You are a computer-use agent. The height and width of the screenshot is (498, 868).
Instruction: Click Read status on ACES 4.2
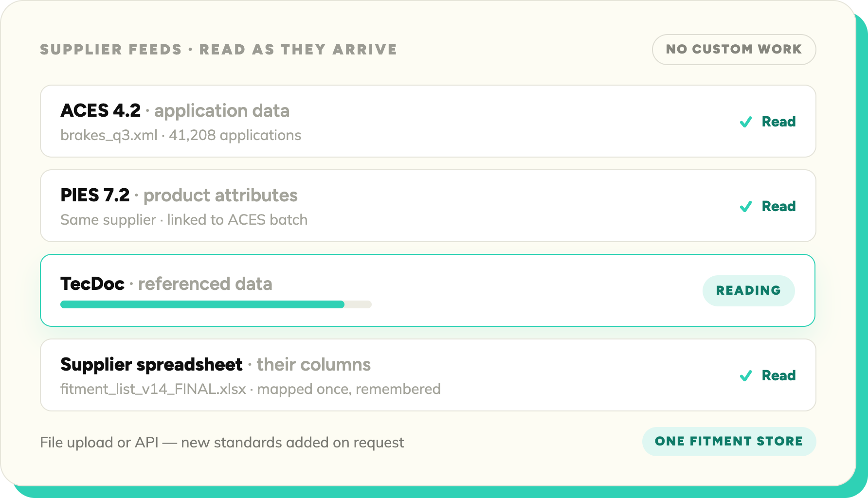778,122
